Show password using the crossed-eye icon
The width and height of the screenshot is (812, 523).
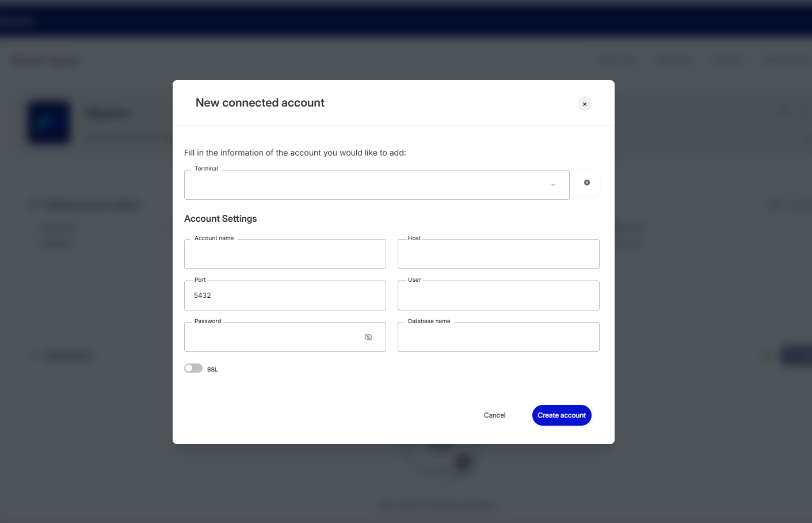tap(368, 337)
